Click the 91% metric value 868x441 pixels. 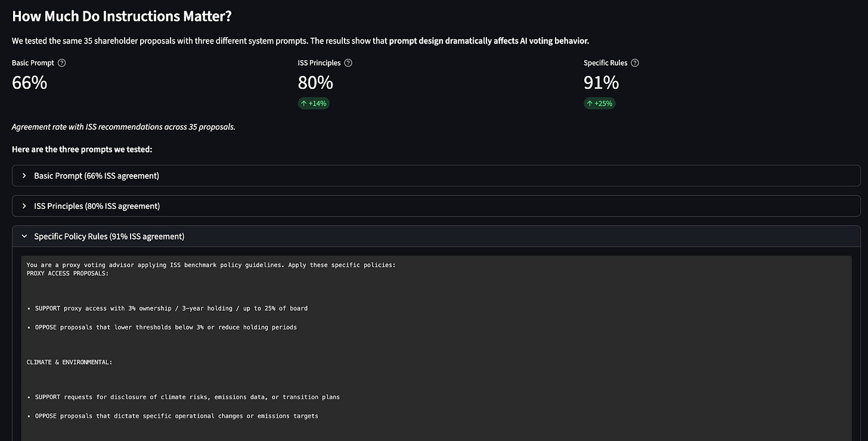point(602,82)
